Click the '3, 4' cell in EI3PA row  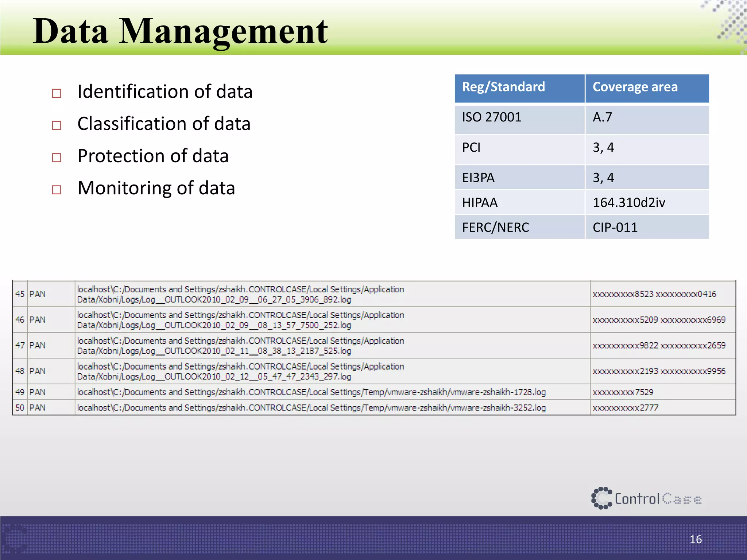tap(647, 177)
